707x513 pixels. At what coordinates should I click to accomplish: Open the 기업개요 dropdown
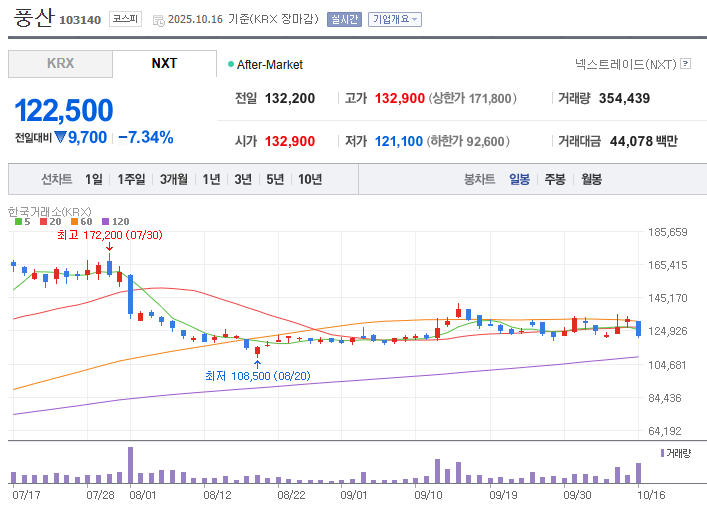[395, 19]
